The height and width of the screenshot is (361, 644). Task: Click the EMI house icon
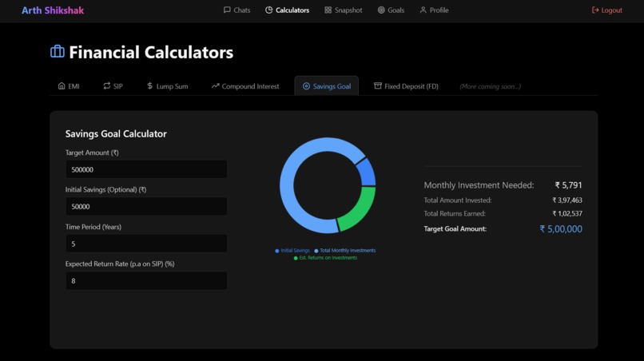(x=62, y=85)
